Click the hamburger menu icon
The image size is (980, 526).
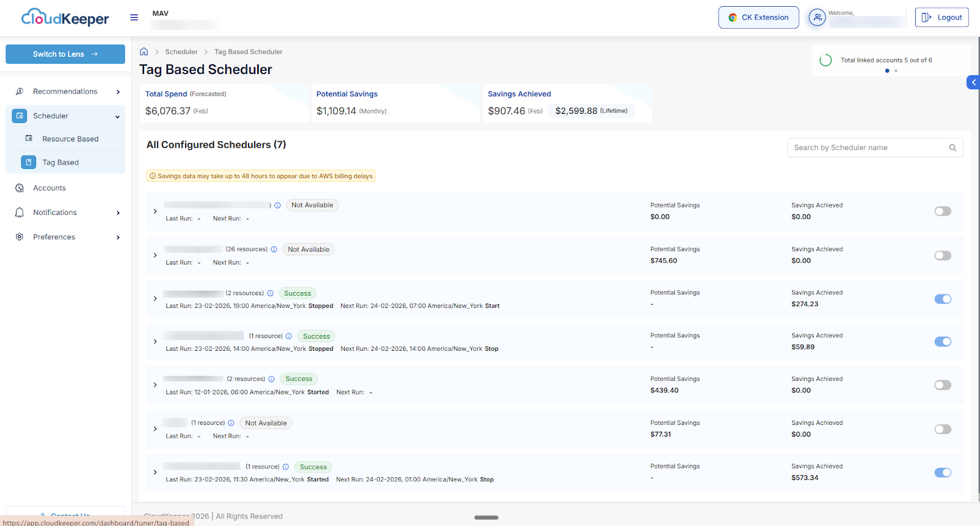click(134, 18)
